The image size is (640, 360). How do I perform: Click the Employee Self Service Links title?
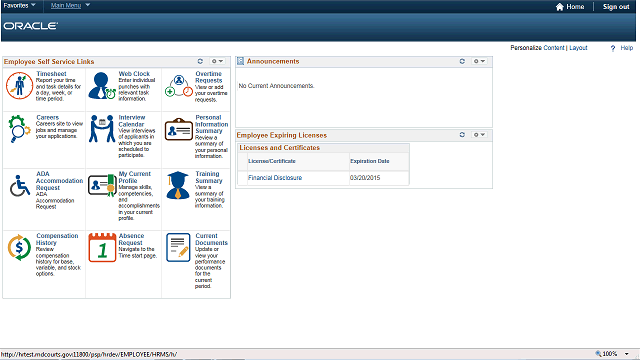49,62
